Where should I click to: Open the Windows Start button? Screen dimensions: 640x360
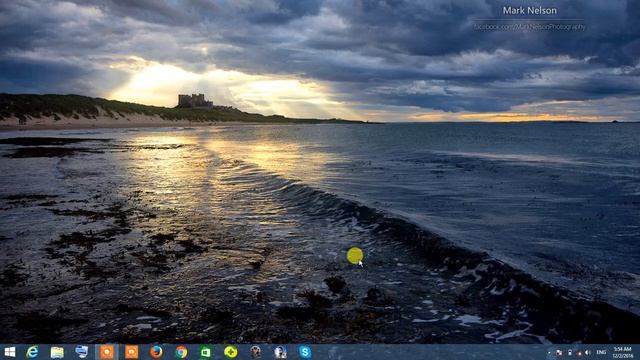(x=9, y=352)
